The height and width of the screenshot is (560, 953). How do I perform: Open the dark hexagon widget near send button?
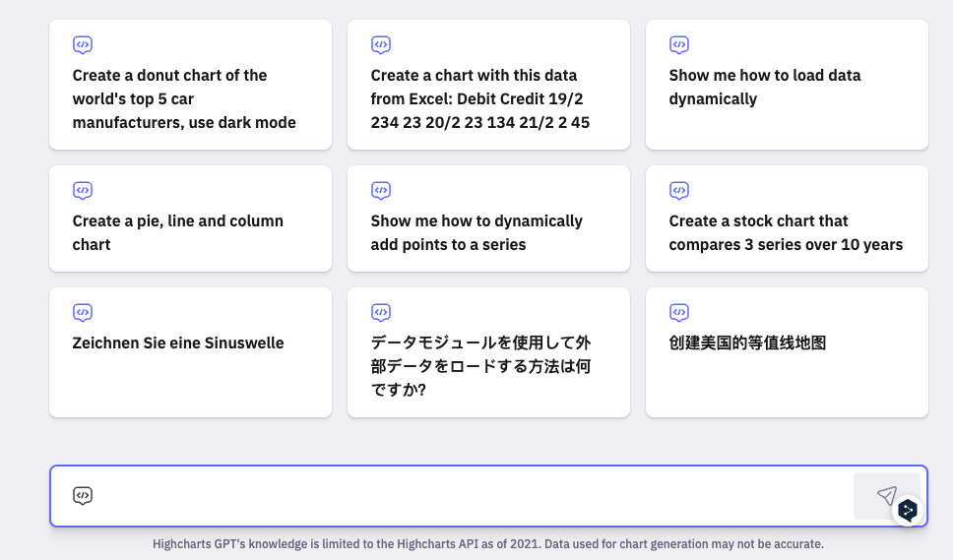pos(908,510)
